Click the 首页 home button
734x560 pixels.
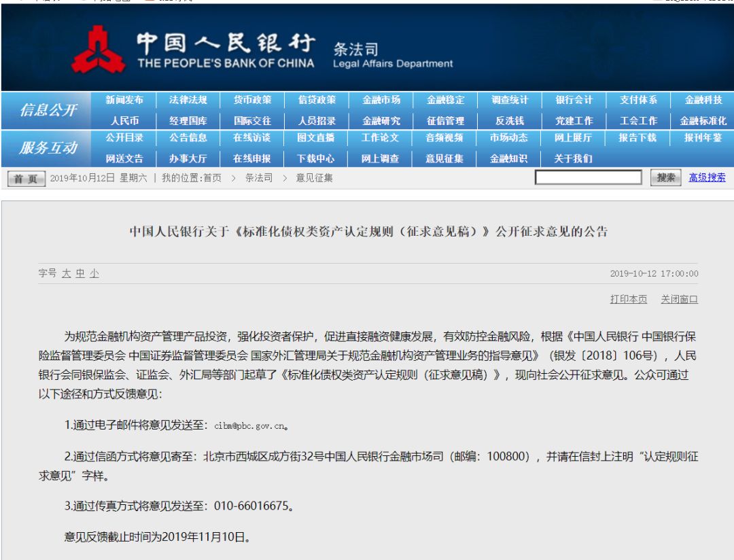27,178
